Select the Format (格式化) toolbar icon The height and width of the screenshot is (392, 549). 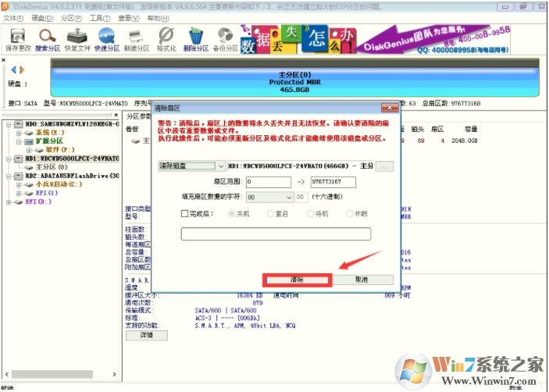tap(166, 40)
